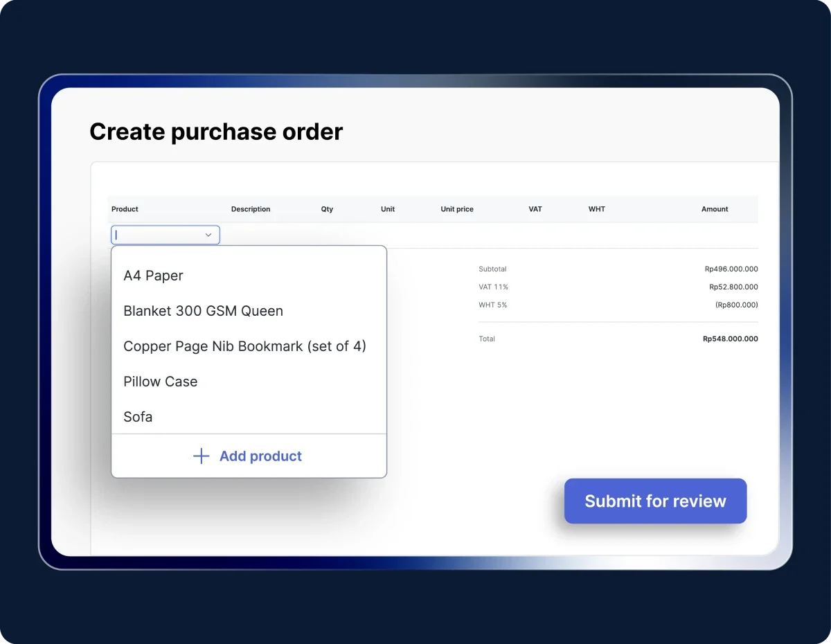Click the Qty column header
This screenshot has width=831, height=644.
pyautogui.click(x=327, y=209)
